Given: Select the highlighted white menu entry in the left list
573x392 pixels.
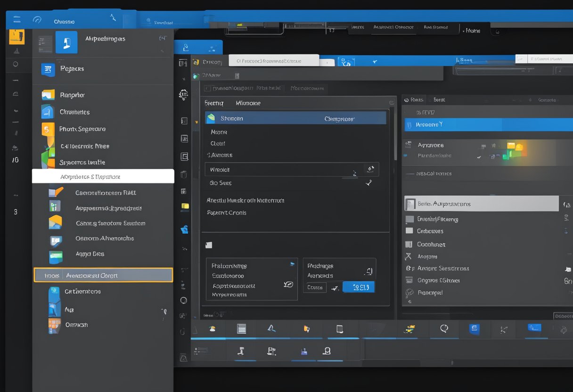Looking at the screenshot, I should tap(103, 176).
